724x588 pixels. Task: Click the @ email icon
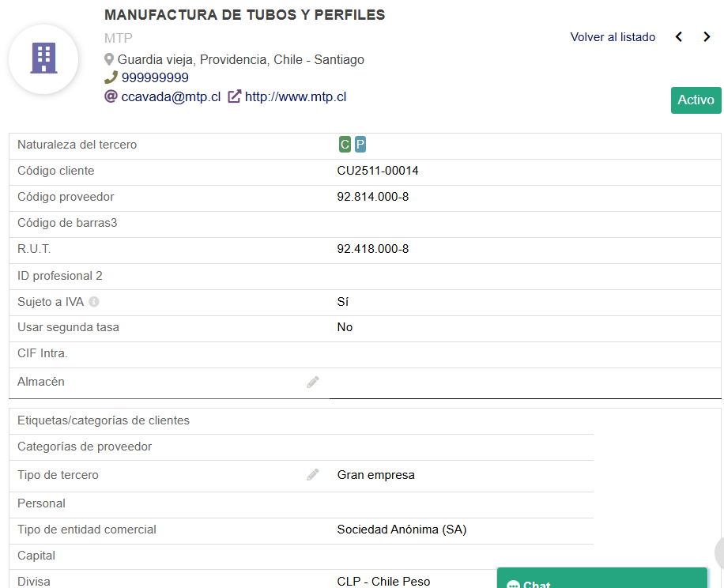tap(111, 96)
